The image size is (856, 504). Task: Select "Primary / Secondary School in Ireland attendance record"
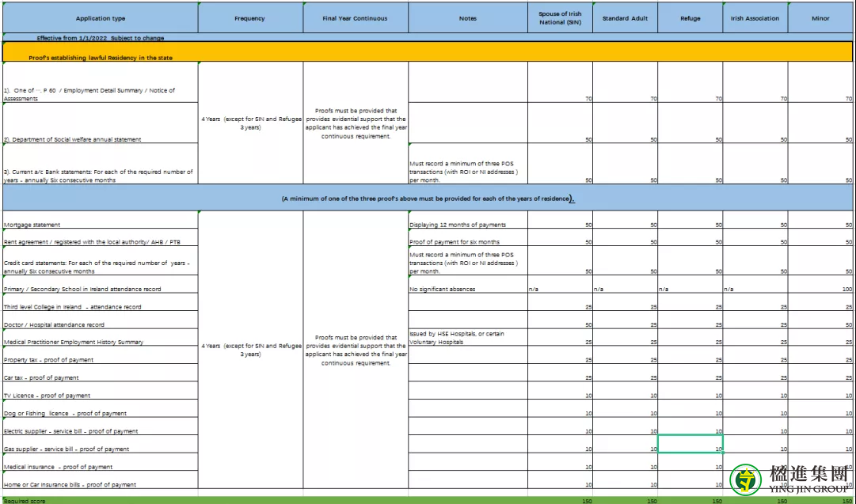101,284
